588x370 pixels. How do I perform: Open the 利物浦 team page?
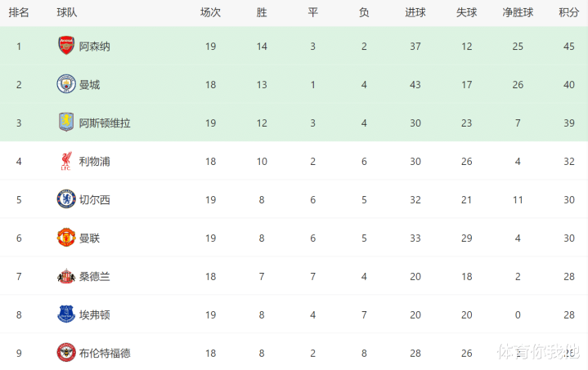click(95, 162)
